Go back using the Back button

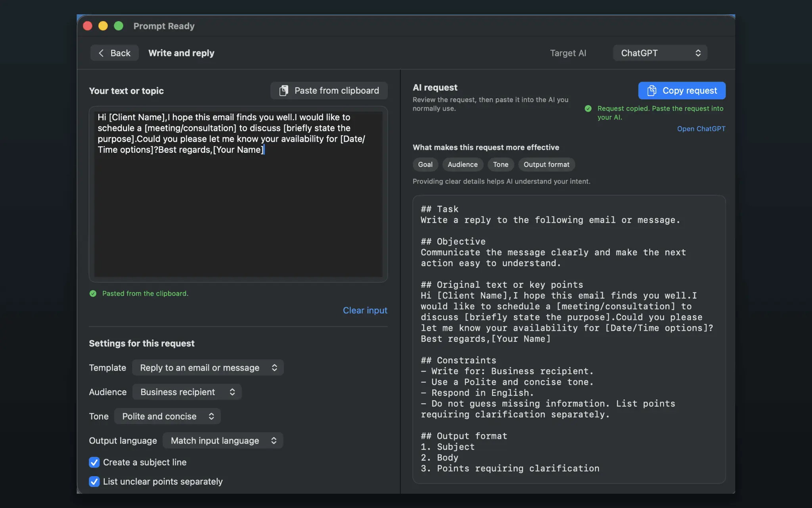click(114, 53)
